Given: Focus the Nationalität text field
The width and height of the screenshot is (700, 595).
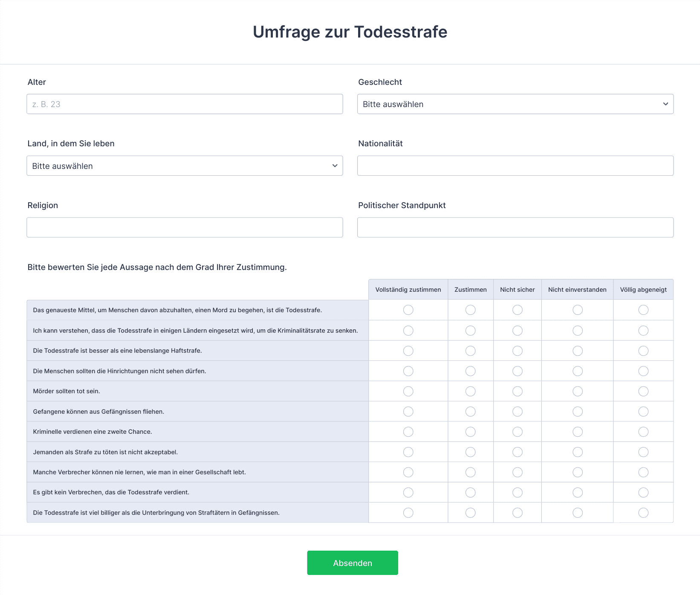Looking at the screenshot, I should (515, 166).
